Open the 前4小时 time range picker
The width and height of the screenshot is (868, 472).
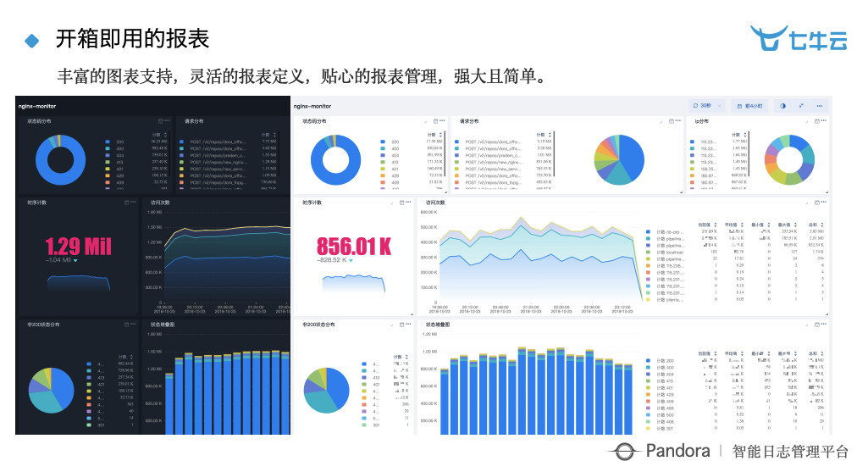point(750,106)
